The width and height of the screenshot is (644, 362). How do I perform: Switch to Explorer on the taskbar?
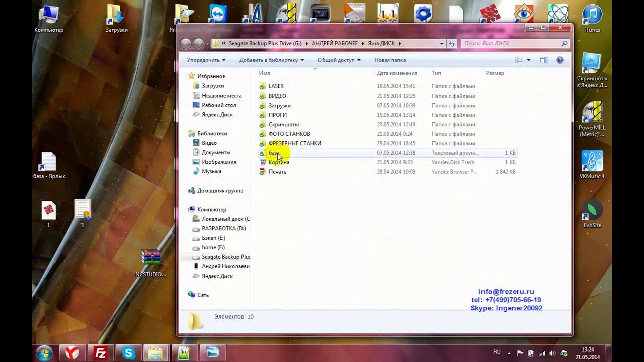click(156, 353)
